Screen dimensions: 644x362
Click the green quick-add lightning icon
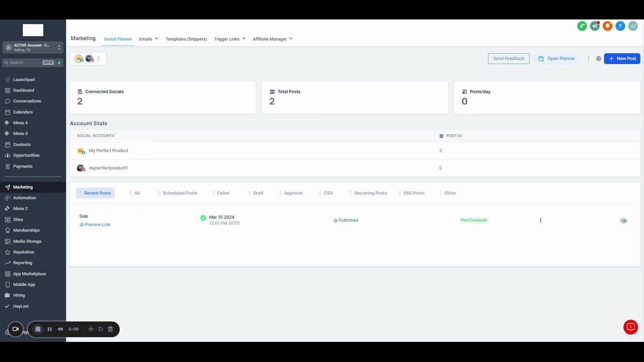pyautogui.click(x=59, y=63)
